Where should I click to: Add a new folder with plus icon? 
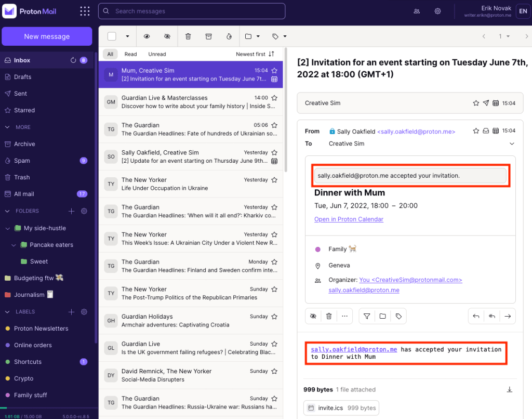tap(71, 211)
